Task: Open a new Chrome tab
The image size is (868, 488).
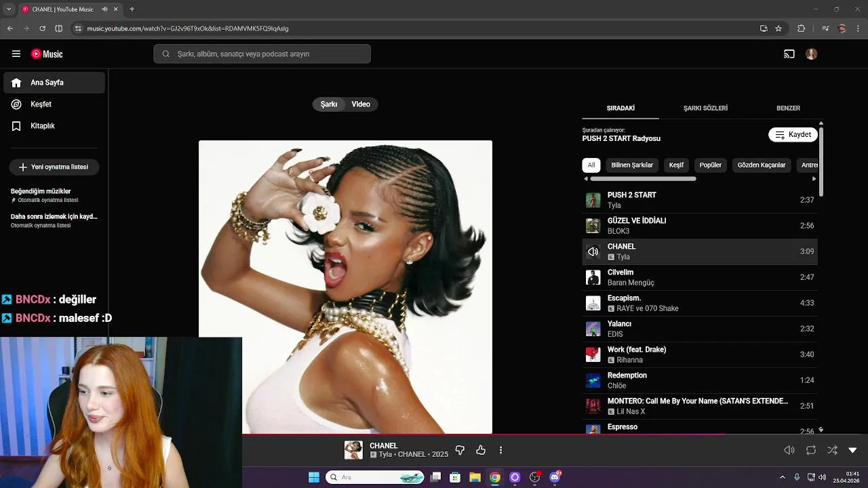Action: coord(132,9)
